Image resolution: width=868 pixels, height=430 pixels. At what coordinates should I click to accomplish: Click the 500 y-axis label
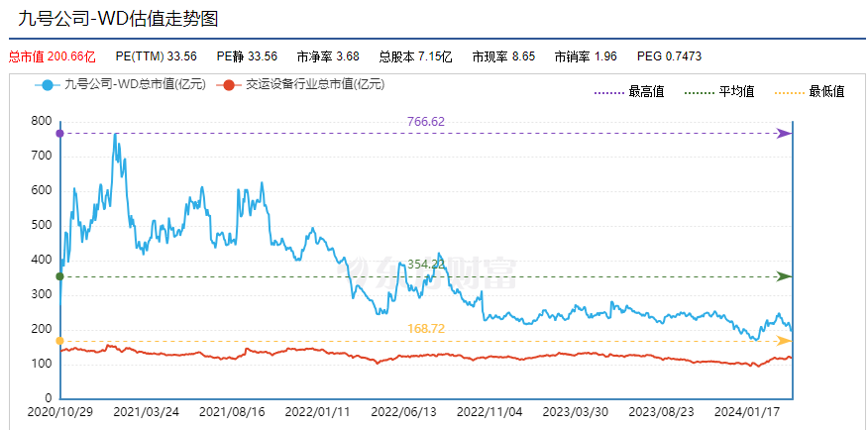[40, 225]
